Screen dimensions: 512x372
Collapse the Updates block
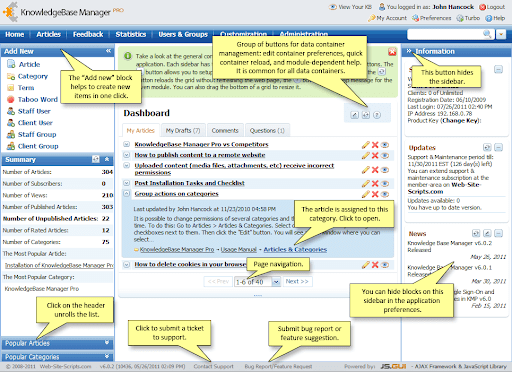point(498,147)
